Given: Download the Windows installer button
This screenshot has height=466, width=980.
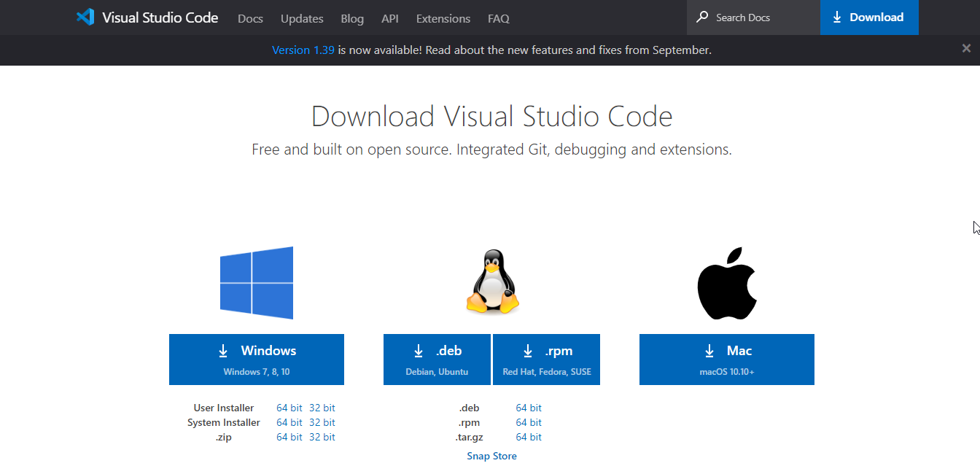Looking at the screenshot, I should pos(257,360).
